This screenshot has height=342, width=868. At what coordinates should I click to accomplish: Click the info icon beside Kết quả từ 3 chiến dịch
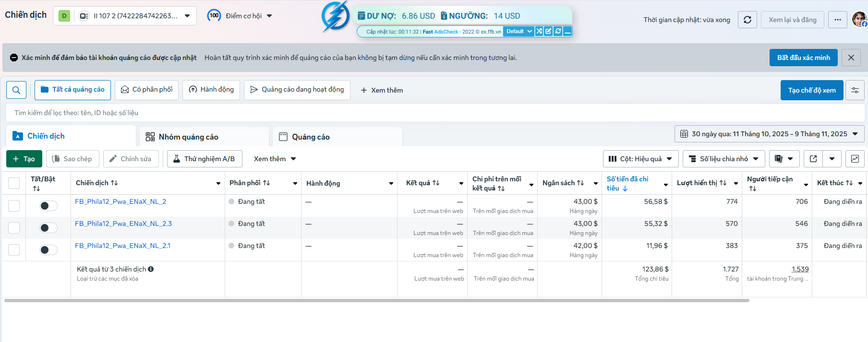(x=151, y=269)
